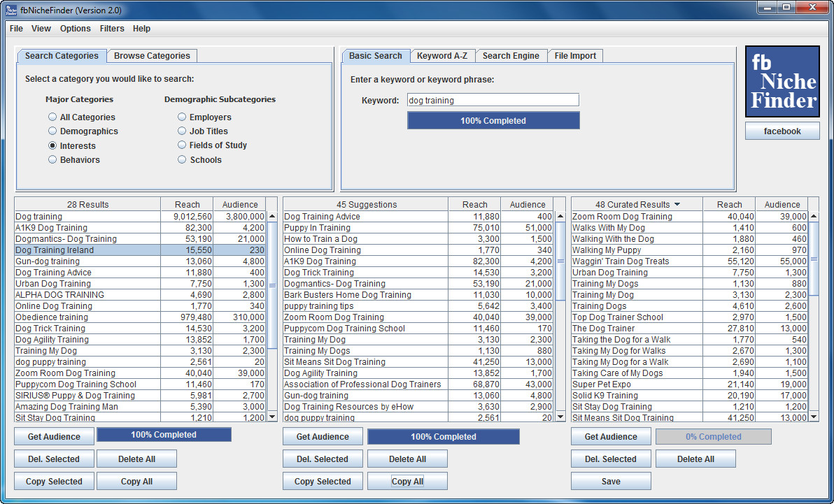The width and height of the screenshot is (834, 504).
Task: Click the Suggestions list scrollbar thumb
Action: pyautogui.click(x=560, y=261)
